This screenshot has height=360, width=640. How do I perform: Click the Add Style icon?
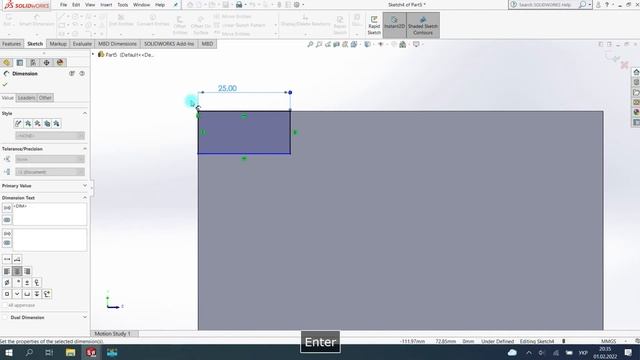(28, 123)
